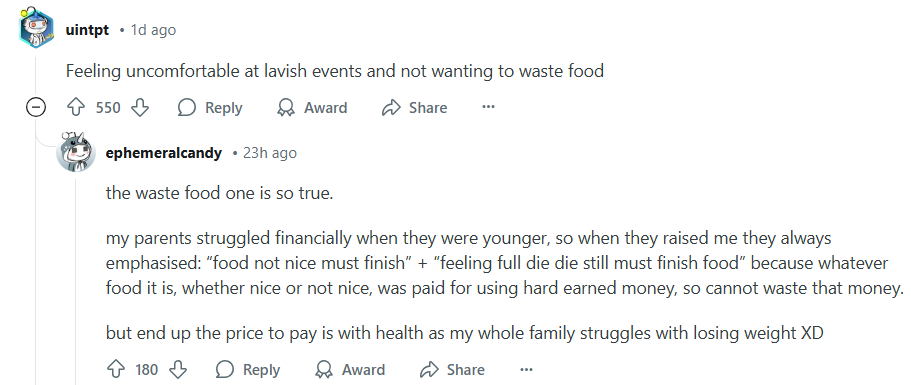The width and height of the screenshot is (911, 385).
Task: Open ephemeralcandy's user profile link
Action: click(x=164, y=153)
